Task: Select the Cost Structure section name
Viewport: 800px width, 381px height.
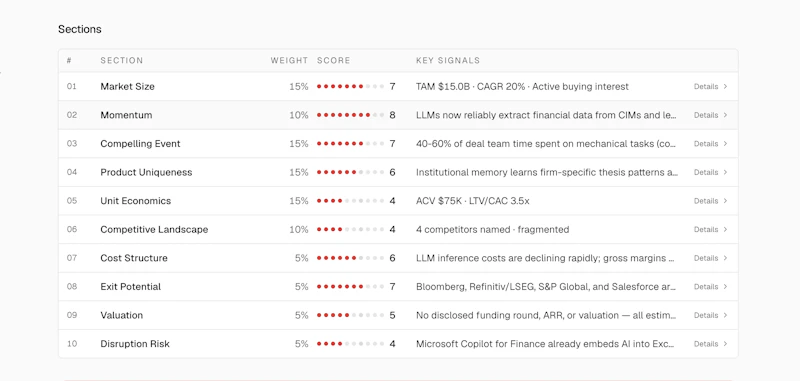Action: point(134,258)
